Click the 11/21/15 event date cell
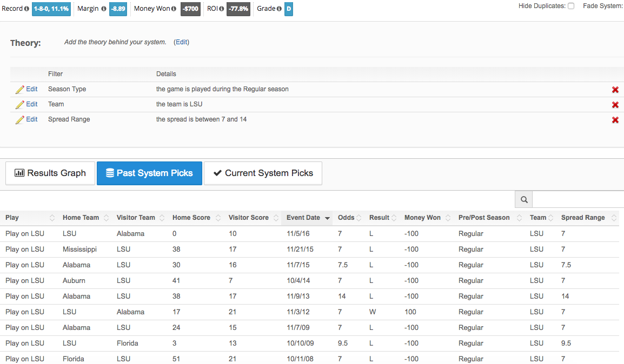 pos(300,249)
